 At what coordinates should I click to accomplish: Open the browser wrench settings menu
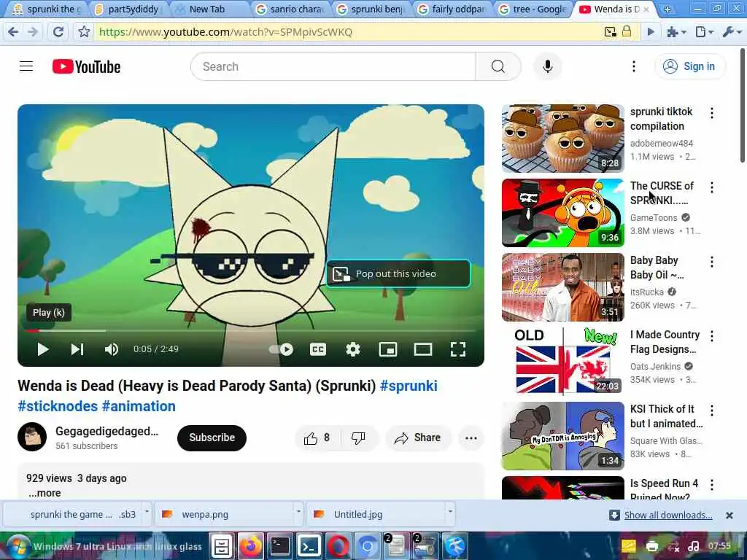[732, 32]
